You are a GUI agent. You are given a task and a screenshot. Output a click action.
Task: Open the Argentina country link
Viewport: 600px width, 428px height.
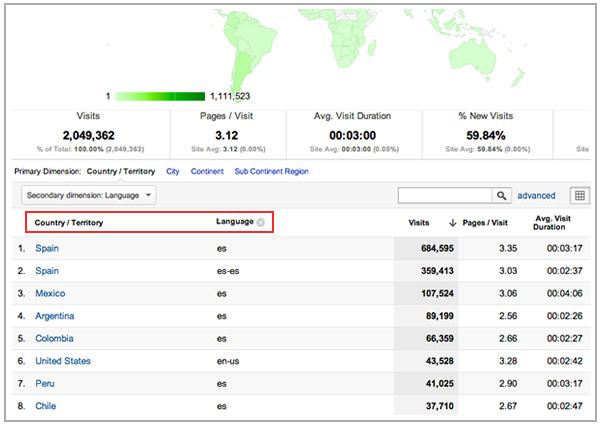tap(55, 316)
